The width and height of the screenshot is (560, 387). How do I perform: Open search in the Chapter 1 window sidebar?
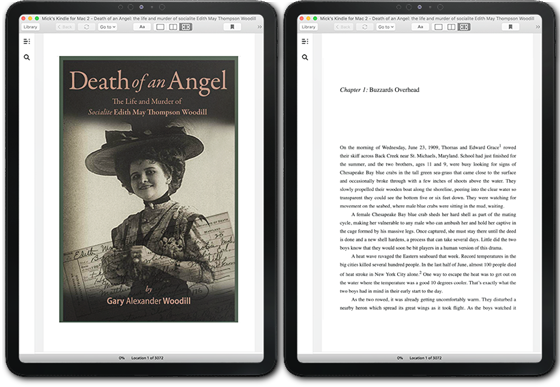[x=305, y=57]
